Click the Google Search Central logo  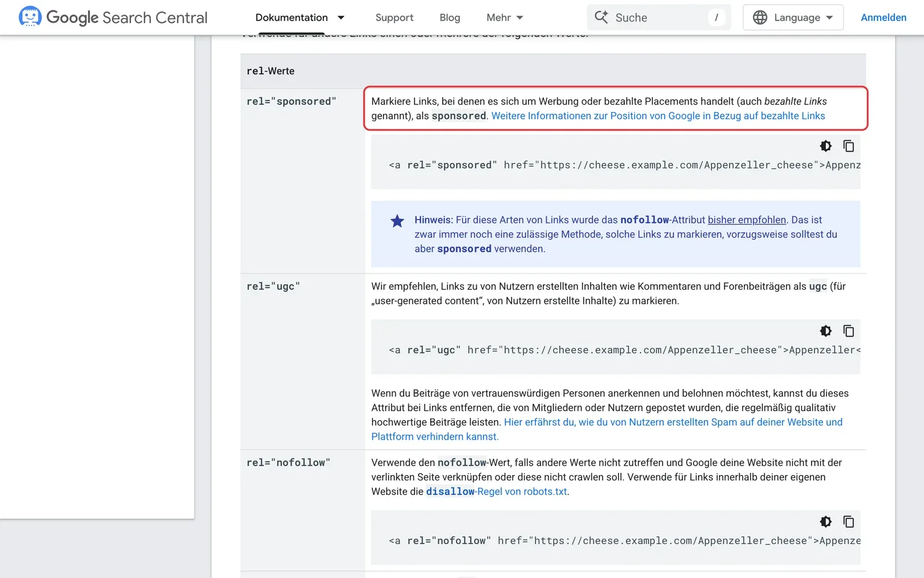click(113, 17)
